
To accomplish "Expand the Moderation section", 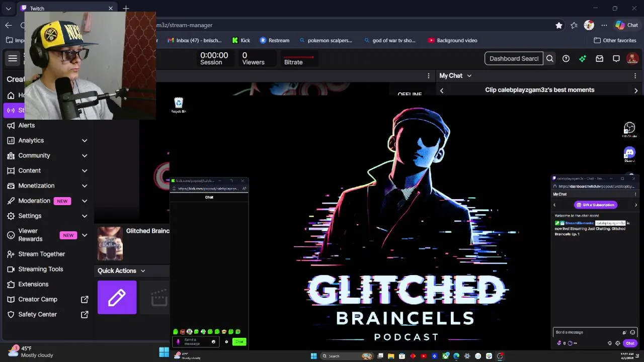I will click(x=85, y=201).
